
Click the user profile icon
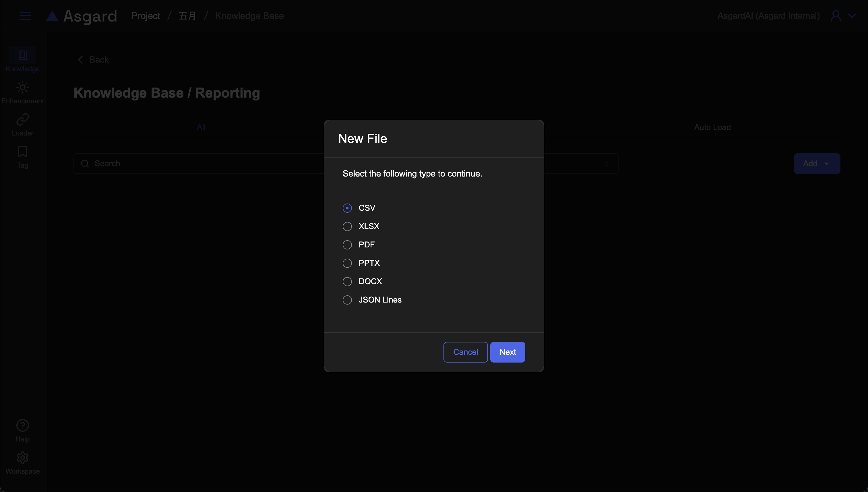pos(836,16)
